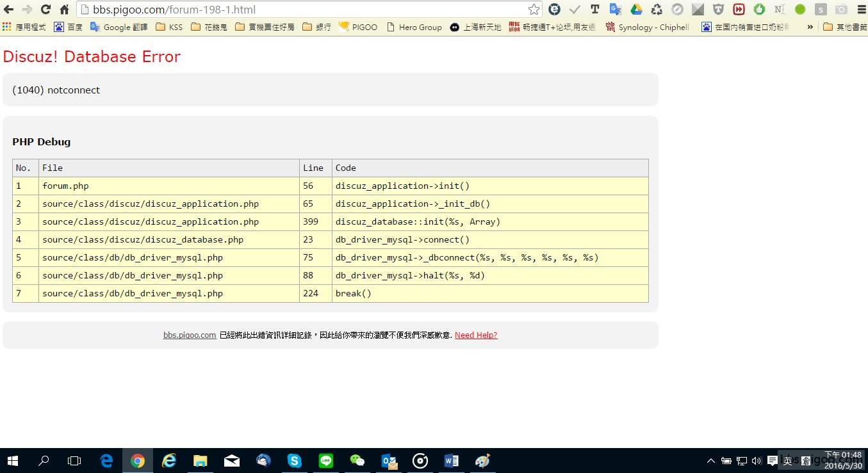Open the Windows Start menu

(x=12, y=461)
